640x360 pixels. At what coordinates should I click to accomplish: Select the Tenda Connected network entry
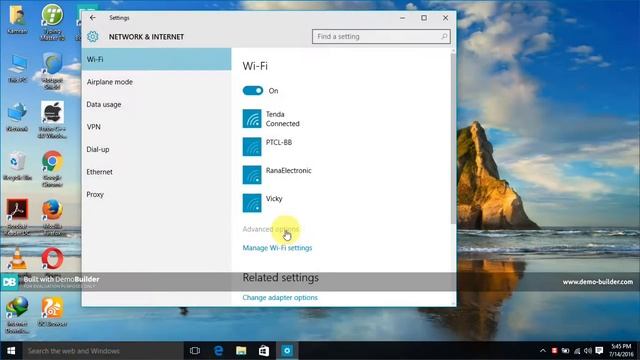point(282,119)
